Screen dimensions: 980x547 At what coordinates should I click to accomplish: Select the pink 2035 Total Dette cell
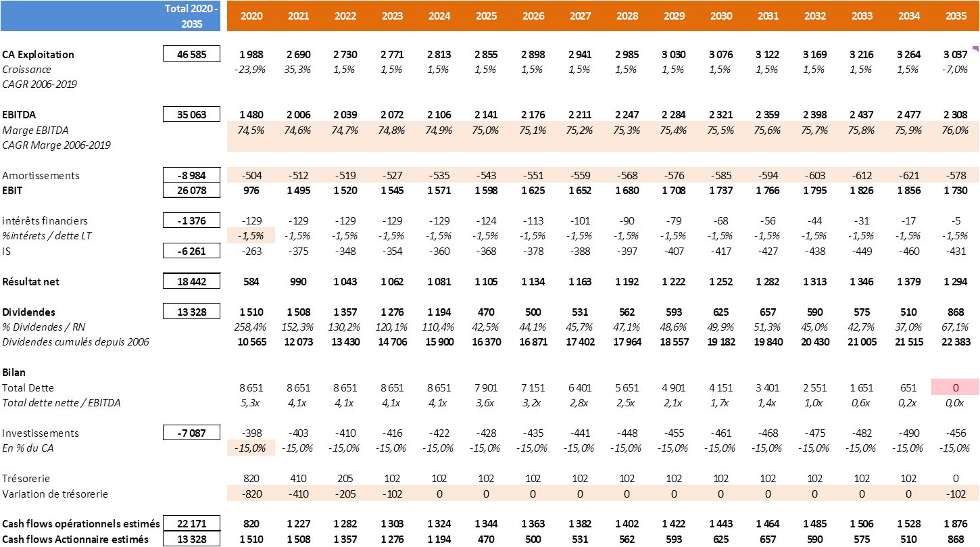pos(956,387)
